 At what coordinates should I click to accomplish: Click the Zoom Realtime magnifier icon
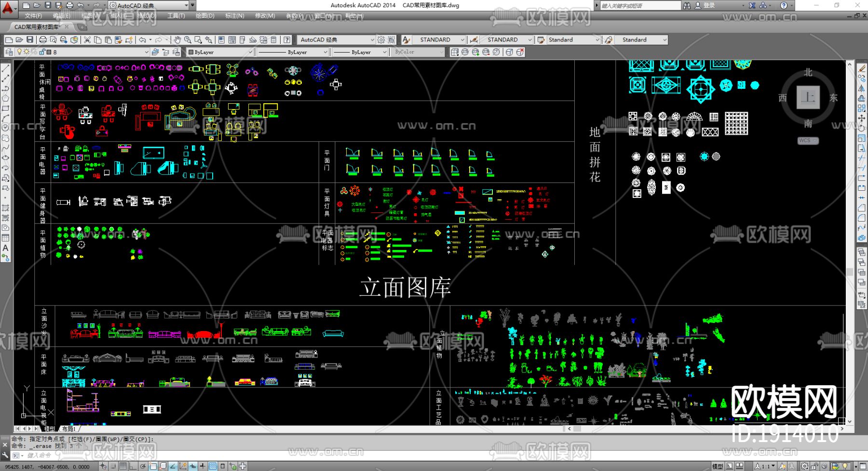point(188,40)
